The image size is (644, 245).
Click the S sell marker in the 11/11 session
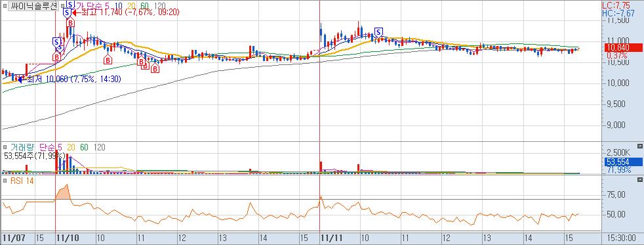[378, 32]
